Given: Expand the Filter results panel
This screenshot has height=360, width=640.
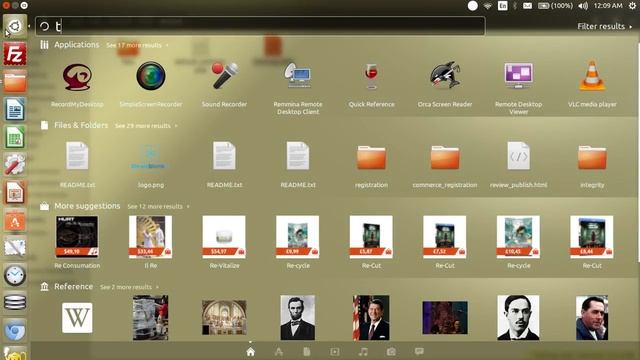Looking at the screenshot, I should pos(604,26).
